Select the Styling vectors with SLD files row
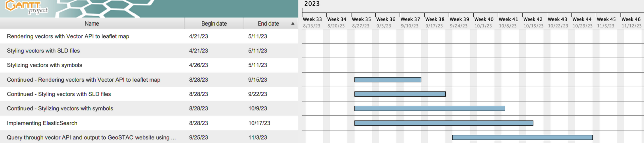The height and width of the screenshot is (143, 644). click(149, 51)
